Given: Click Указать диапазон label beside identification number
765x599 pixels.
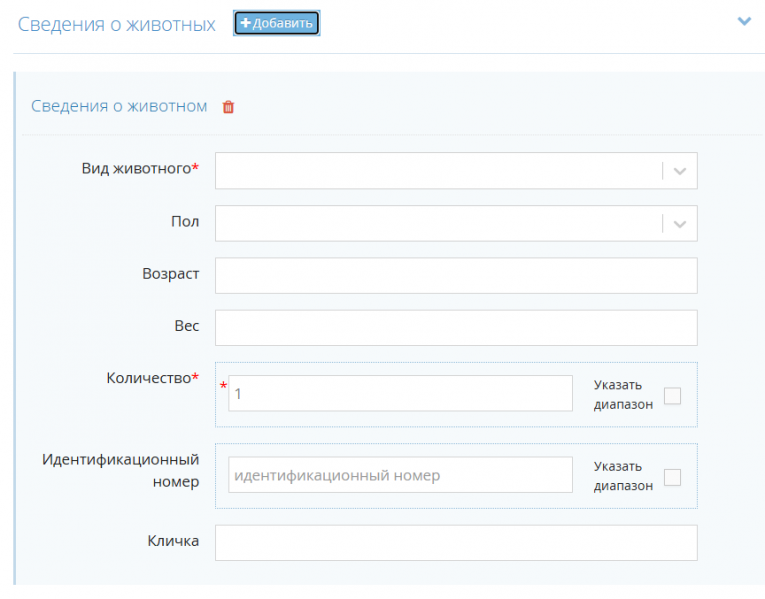Looking at the screenshot, I should [622, 476].
